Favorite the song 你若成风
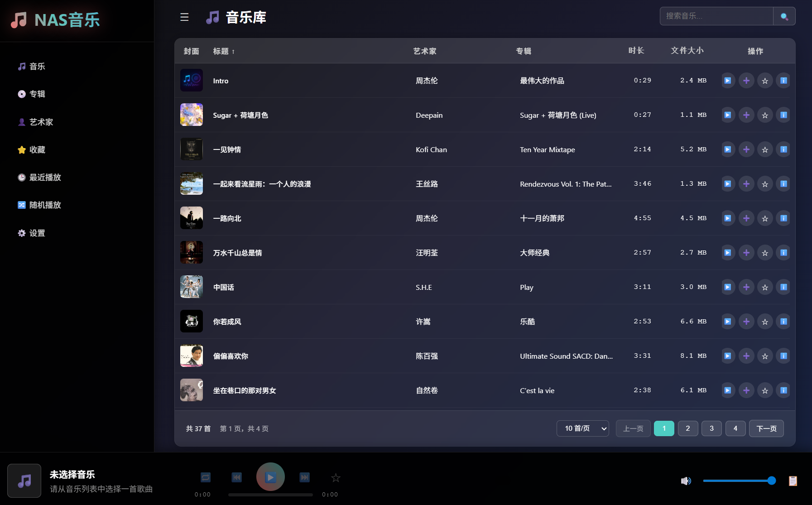 pos(765,322)
